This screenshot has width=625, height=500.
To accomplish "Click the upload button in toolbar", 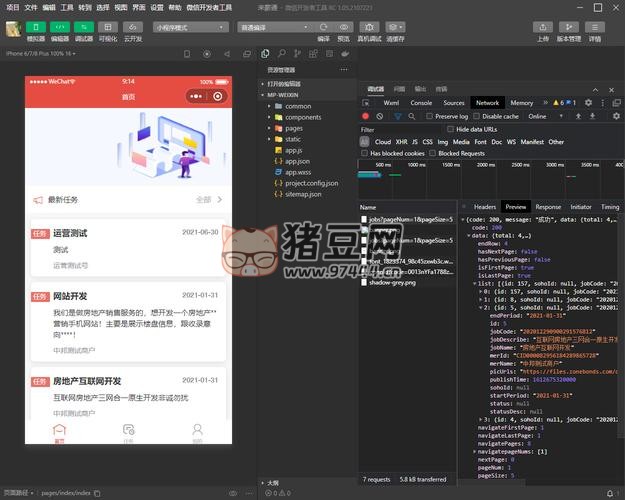I will (x=542, y=28).
